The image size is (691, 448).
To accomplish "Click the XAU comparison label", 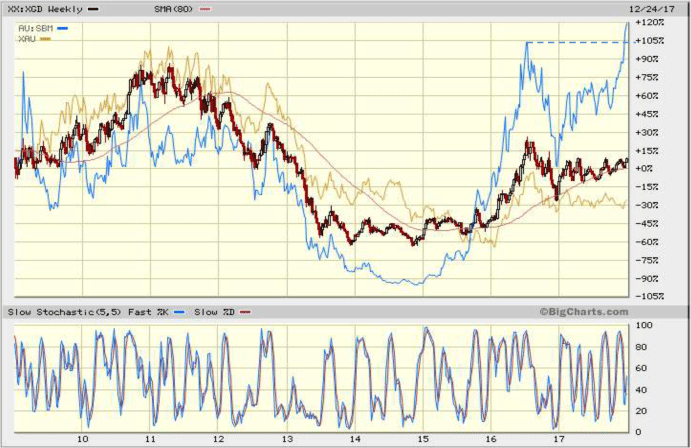I will tap(26, 37).
